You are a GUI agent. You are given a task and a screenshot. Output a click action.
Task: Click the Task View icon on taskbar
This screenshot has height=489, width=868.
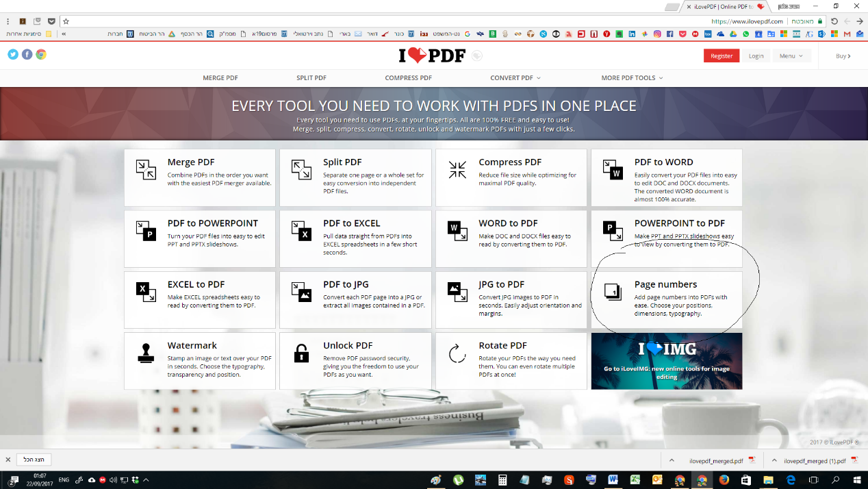[814, 479]
